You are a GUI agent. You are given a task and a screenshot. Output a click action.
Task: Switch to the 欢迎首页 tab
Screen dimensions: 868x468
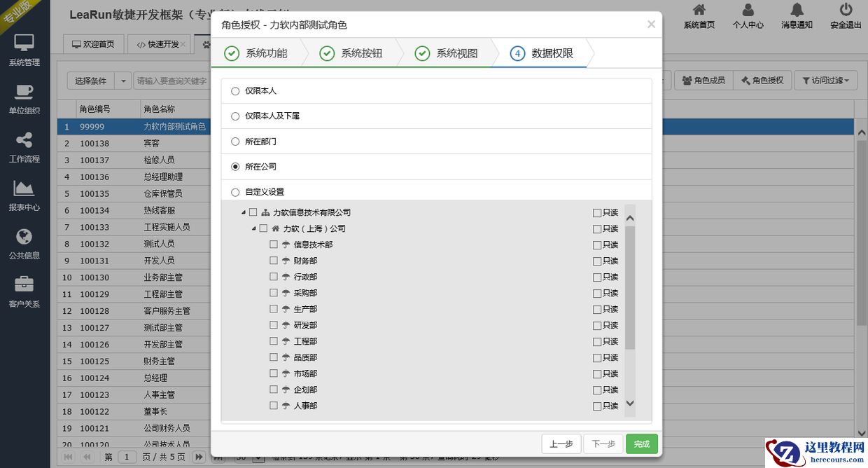94,44
